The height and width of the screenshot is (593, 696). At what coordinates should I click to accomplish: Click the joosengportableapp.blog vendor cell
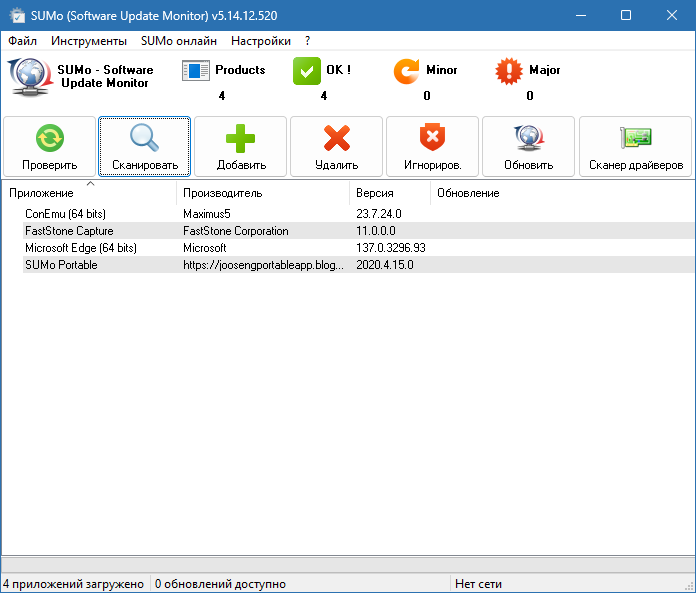click(263, 265)
